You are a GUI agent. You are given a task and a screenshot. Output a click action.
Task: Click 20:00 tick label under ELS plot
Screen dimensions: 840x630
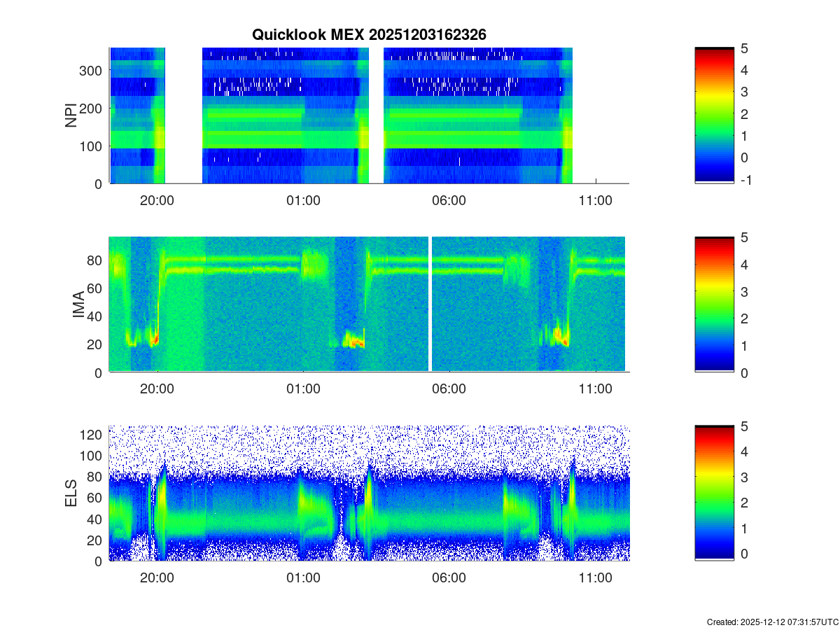coord(157,578)
